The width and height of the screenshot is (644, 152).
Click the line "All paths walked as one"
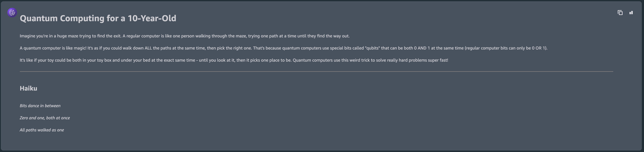click(x=42, y=130)
